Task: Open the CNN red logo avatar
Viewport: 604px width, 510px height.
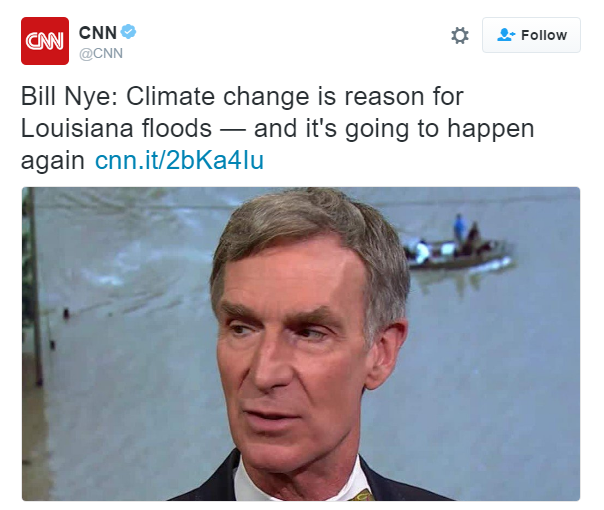Action: [45, 41]
